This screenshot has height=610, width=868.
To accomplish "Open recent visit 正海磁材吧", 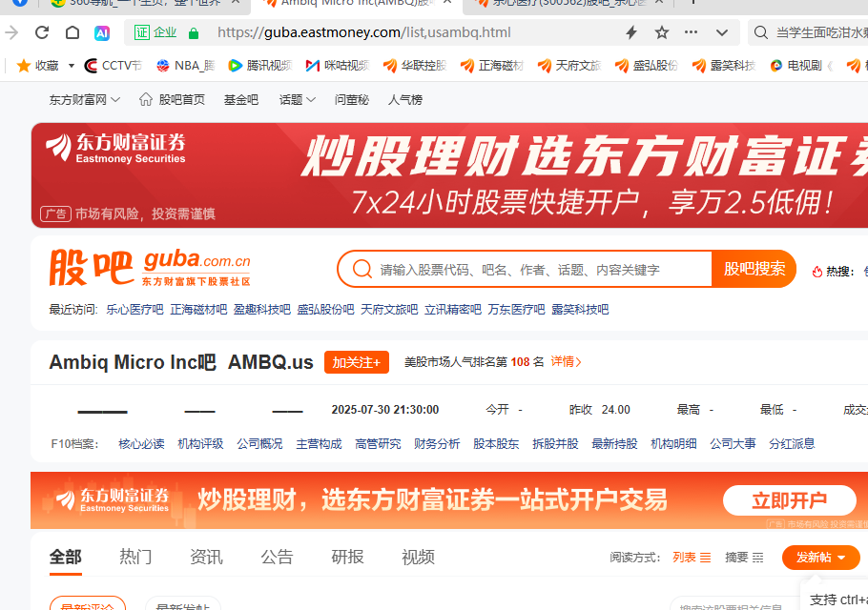I will click(x=198, y=309).
